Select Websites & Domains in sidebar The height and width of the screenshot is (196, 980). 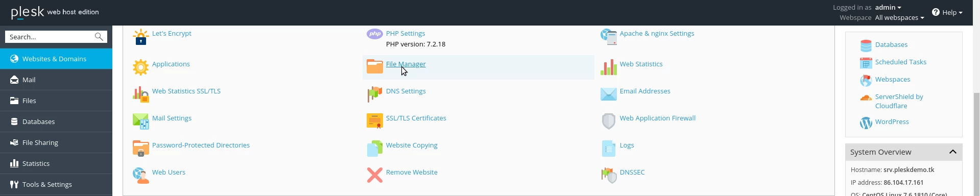coord(56,59)
